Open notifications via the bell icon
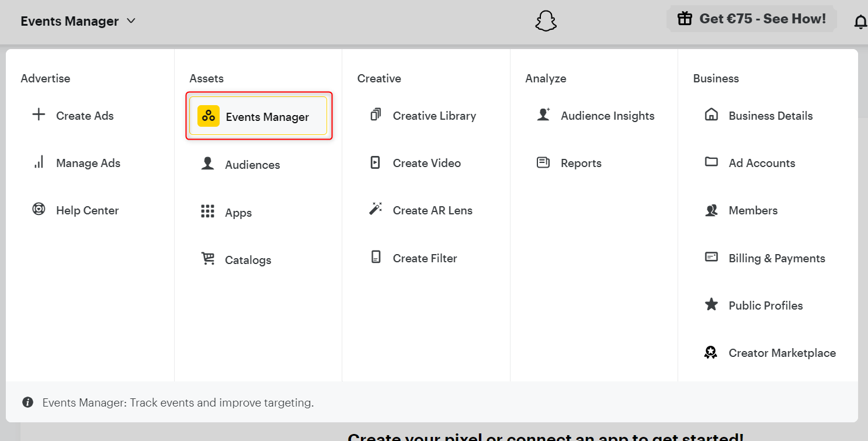This screenshot has width=868, height=441. 860,22
